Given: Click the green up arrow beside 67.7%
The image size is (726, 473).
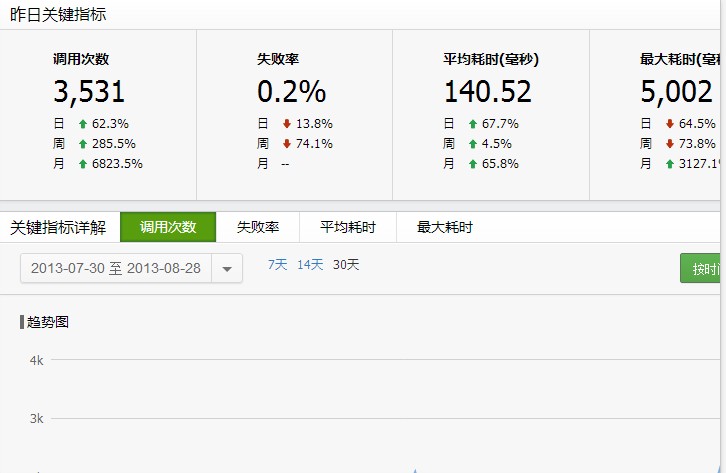Looking at the screenshot, I should coord(473,124).
